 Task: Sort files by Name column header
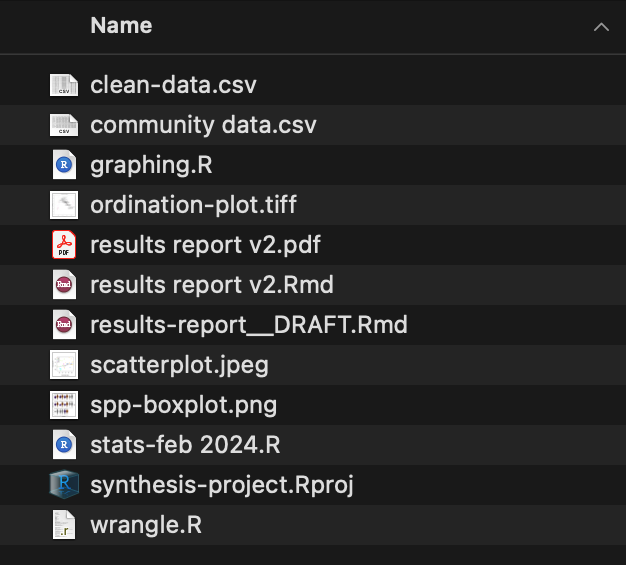[x=121, y=26]
